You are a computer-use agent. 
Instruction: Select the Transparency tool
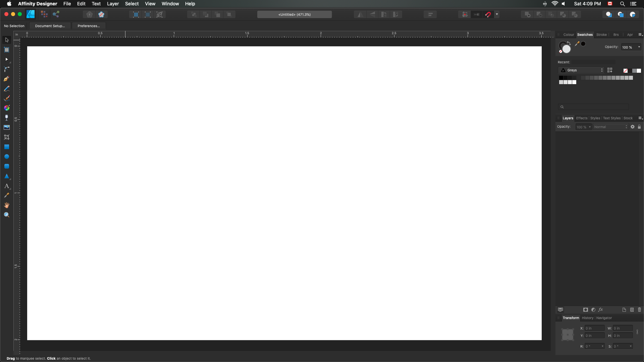pos(7,118)
